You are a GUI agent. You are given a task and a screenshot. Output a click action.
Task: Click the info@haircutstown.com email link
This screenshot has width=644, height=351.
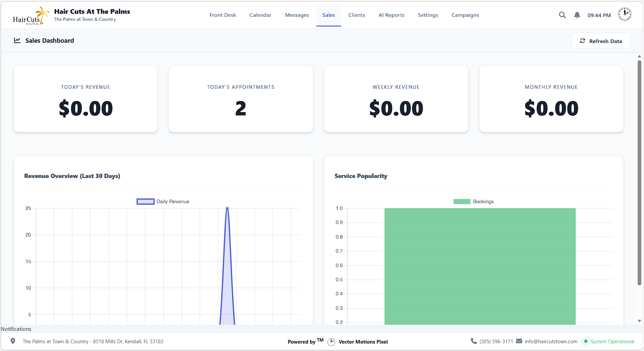coord(551,341)
